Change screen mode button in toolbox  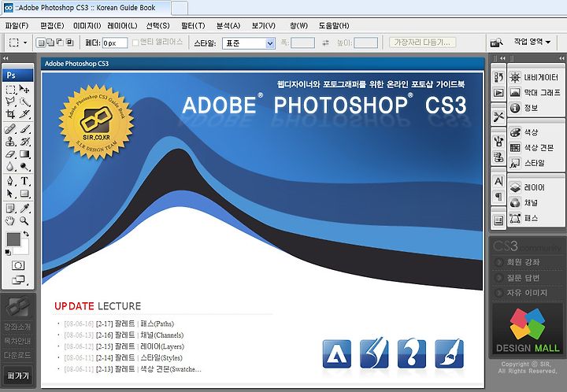coord(18,280)
